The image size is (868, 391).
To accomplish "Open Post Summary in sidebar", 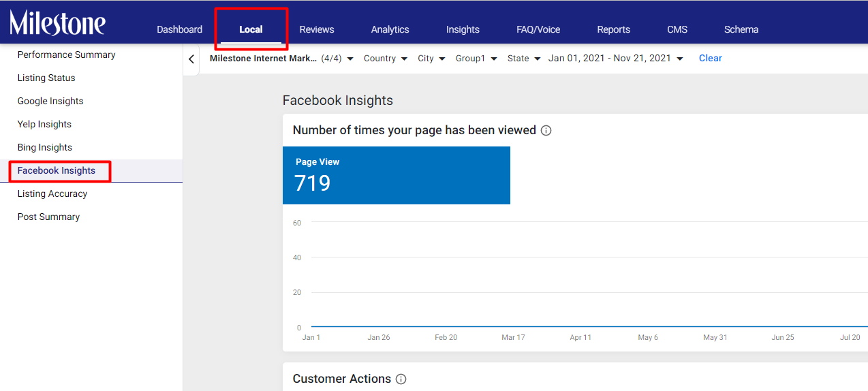I will pyautogui.click(x=48, y=217).
